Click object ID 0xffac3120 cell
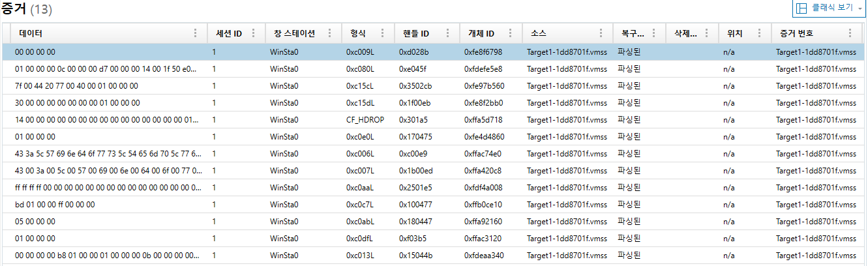The image size is (868, 266). pyautogui.click(x=483, y=238)
